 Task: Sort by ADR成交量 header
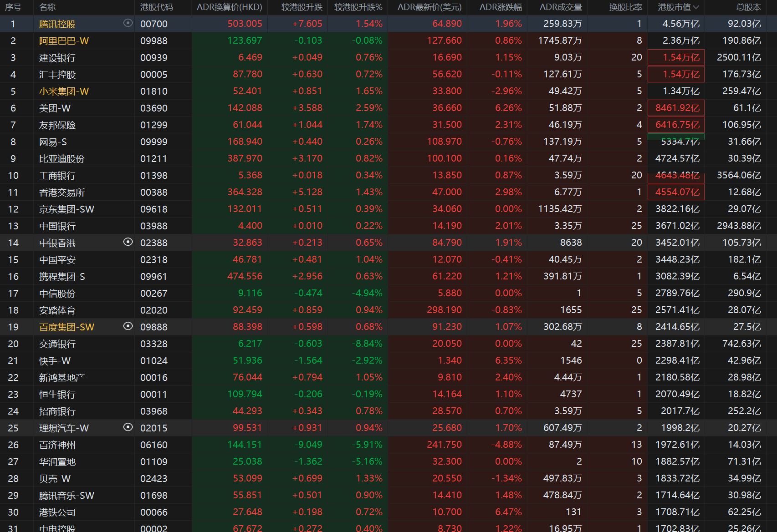(x=561, y=7)
